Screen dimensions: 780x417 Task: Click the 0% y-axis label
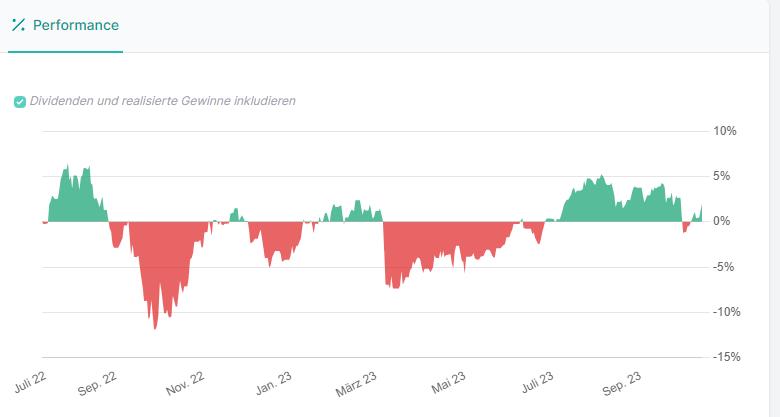click(721, 221)
